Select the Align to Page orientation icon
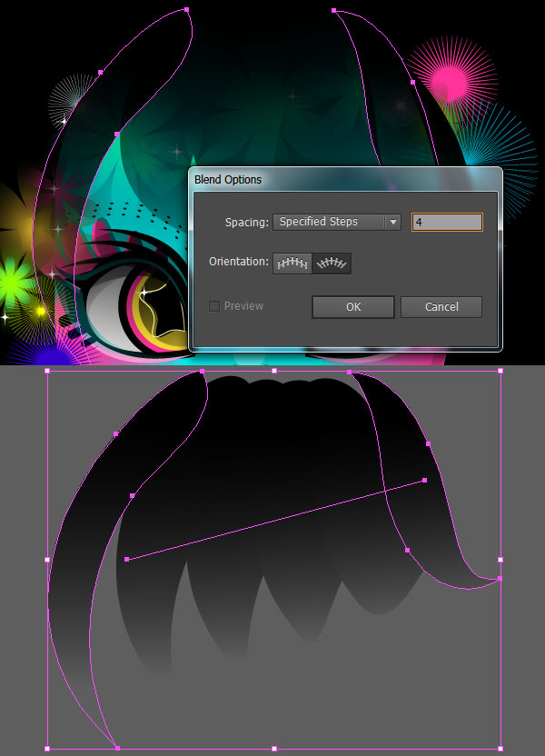Viewport: 545px width, 756px height. (292, 264)
